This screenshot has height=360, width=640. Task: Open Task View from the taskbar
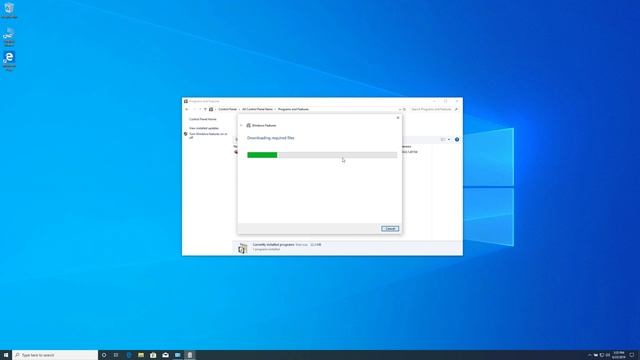pos(116,355)
